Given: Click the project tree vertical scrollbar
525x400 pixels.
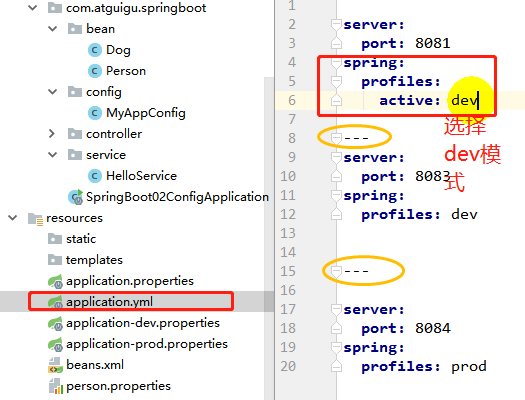Looking at the screenshot, I should point(269,238).
